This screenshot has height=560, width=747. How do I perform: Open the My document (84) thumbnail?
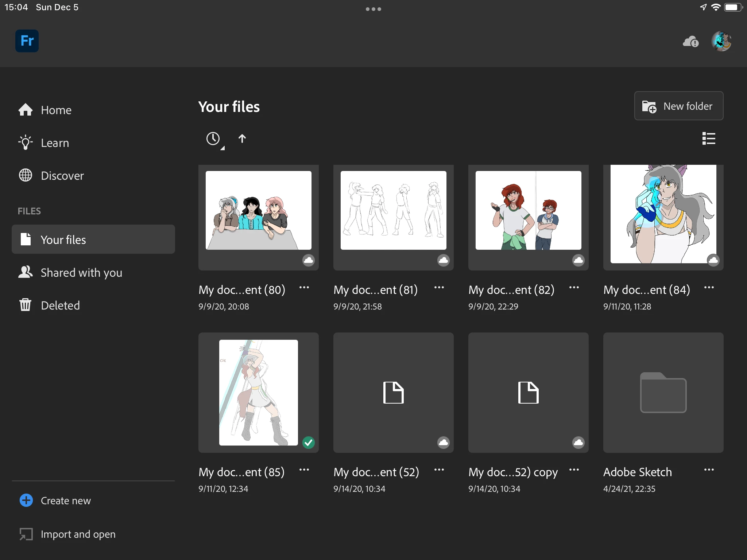(x=663, y=215)
